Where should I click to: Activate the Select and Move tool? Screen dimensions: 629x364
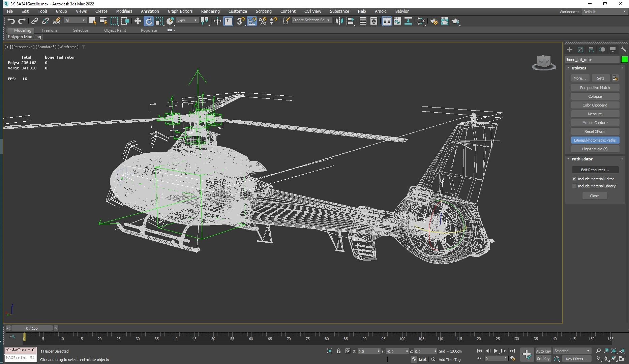pyautogui.click(x=138, y=21)
